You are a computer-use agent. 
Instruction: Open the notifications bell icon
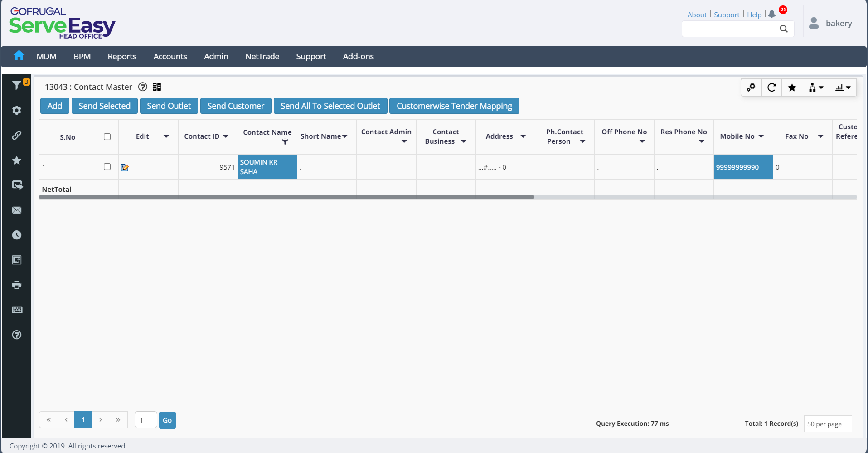(x=772, y=14)
